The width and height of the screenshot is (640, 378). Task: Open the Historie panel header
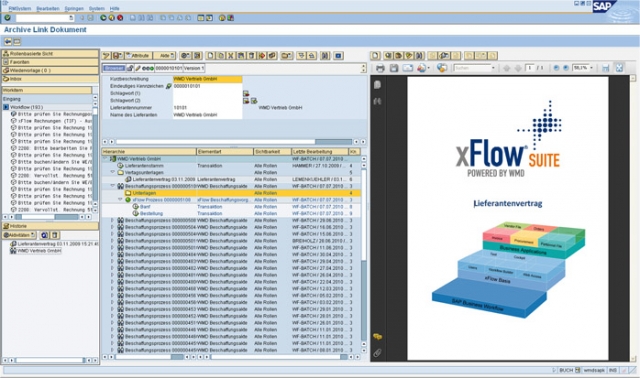coord(50,226)
